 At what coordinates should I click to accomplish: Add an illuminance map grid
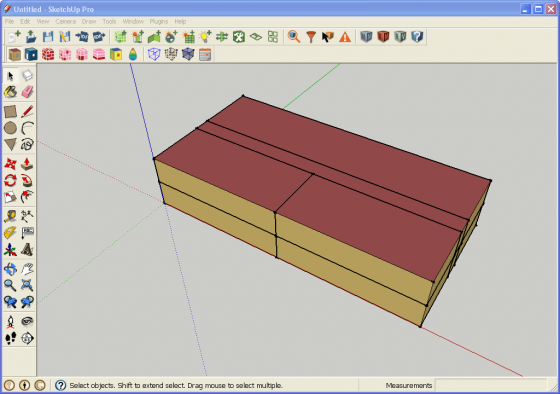pos(188,36)
